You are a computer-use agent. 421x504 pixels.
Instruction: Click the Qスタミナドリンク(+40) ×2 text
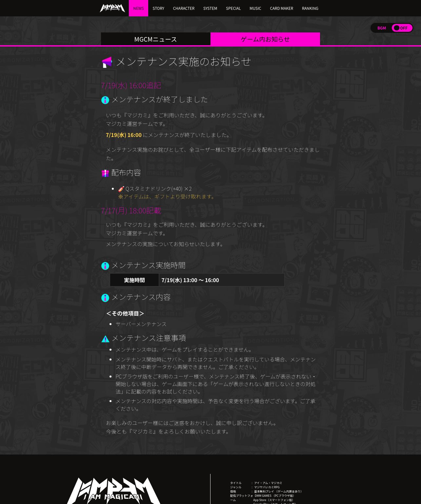coord(158,188)
